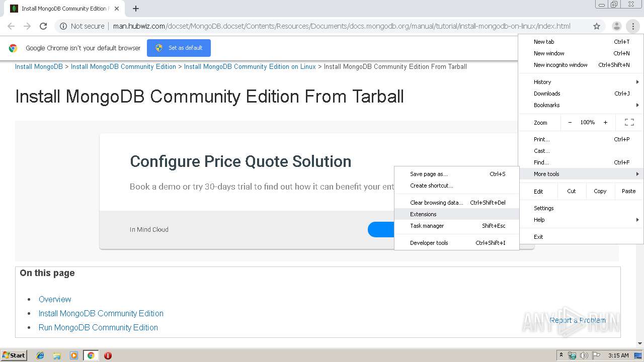
Task: Jump to Run MongoDB Community Edition section
Action: [x=98, y=327]
